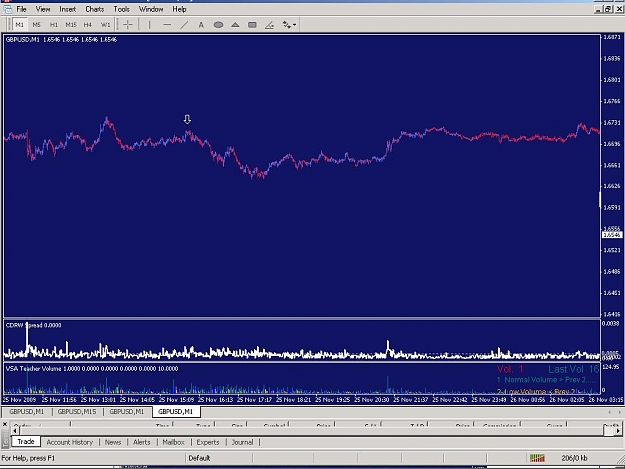625x469 pixels.
Task: Select the triangle drawing tool
Action: click(x=235, y=25)
